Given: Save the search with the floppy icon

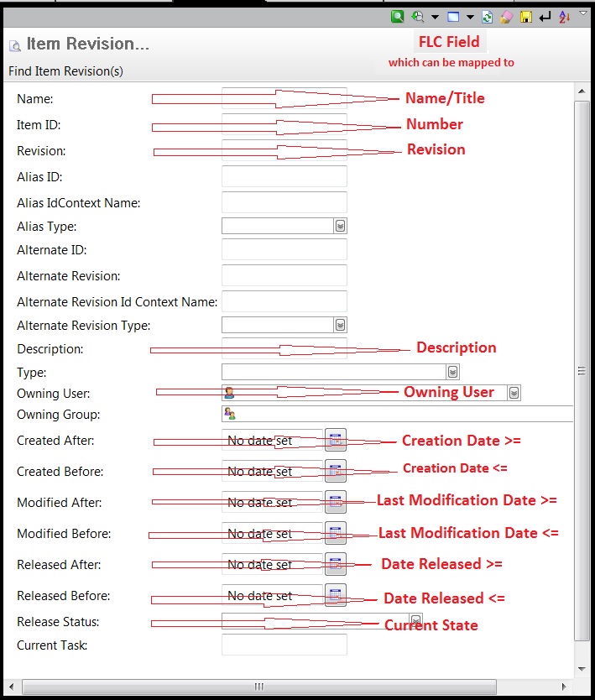Looking at the screenshot, I should pos(526,17).
